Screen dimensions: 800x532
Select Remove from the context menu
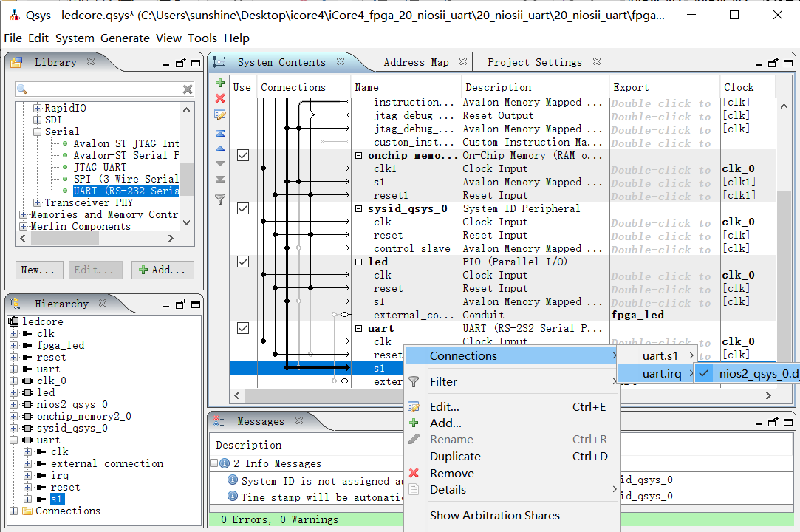coord(451,474)
